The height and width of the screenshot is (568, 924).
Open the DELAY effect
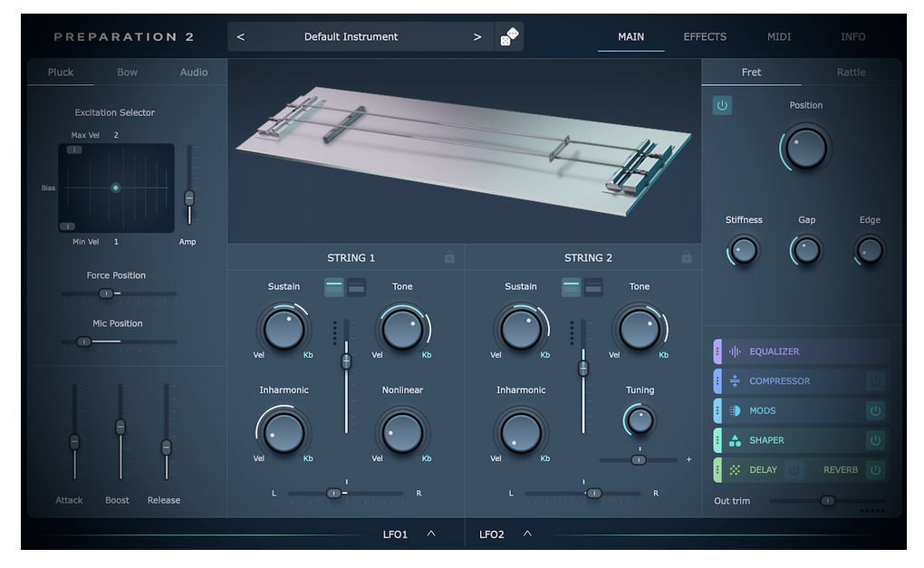click(x=763, y=469)
